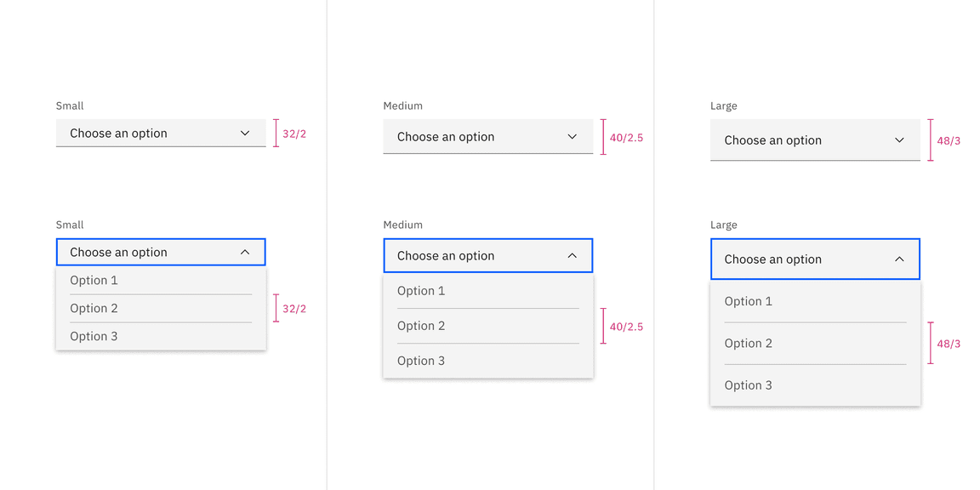Click the chevron icon on the Large closed dropdown

[x=899, y=140]
